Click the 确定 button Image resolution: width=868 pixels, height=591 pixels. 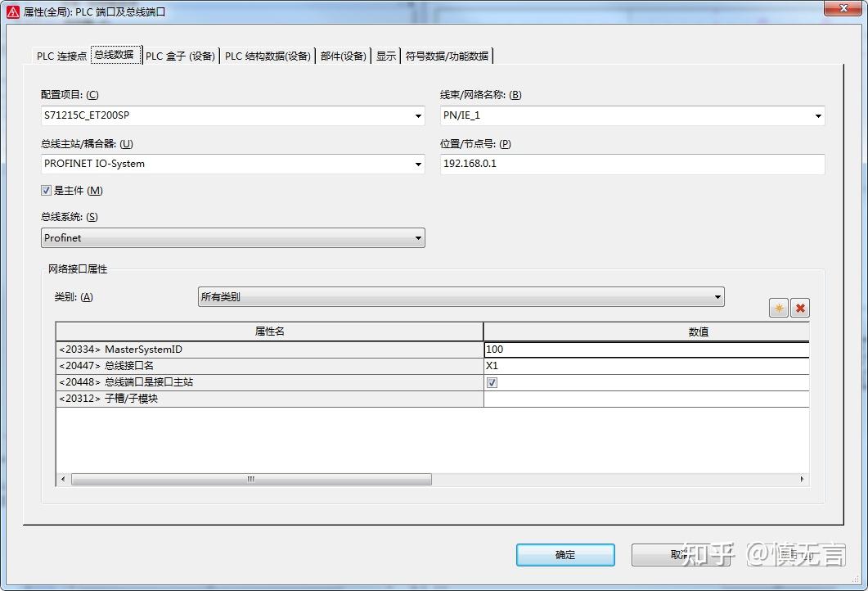(x=565, y=554)
